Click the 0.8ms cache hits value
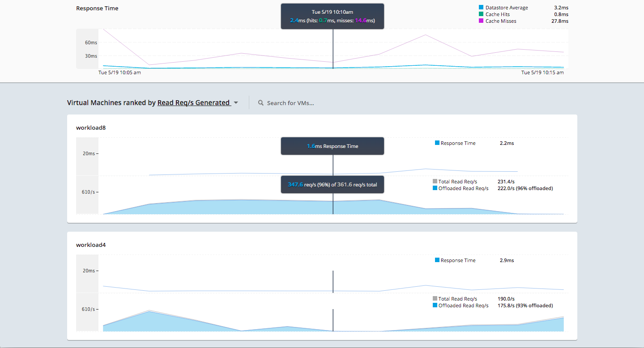 561,14
